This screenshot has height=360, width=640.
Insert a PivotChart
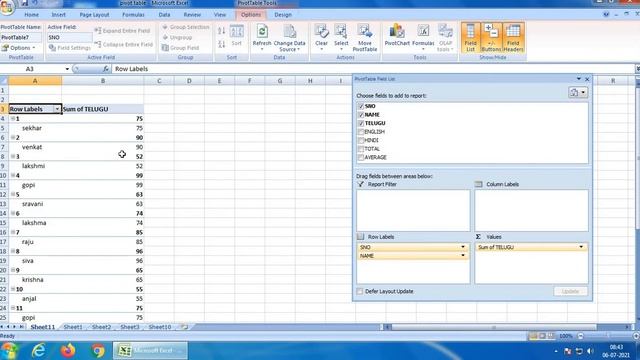pos(397,35)
